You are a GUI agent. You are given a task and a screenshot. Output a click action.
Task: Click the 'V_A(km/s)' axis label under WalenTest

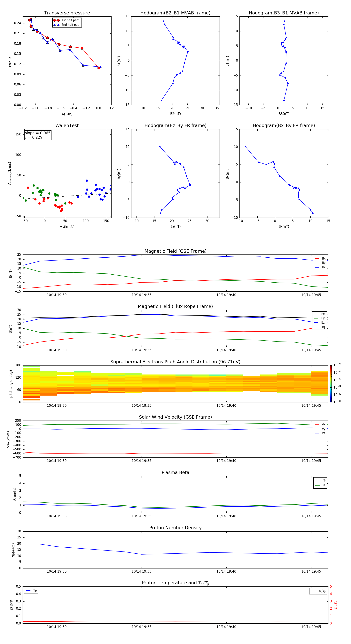[x=67, y=227]
